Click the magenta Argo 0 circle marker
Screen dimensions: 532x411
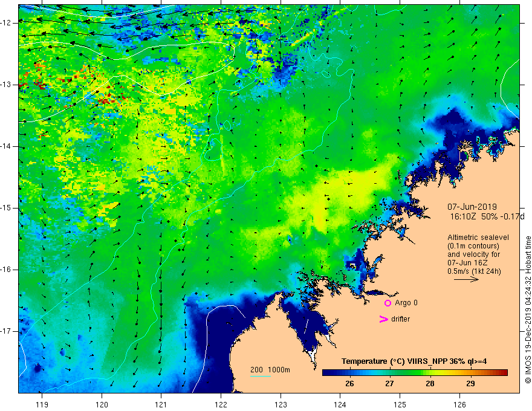pyautogui.click(x=388, y=303)
